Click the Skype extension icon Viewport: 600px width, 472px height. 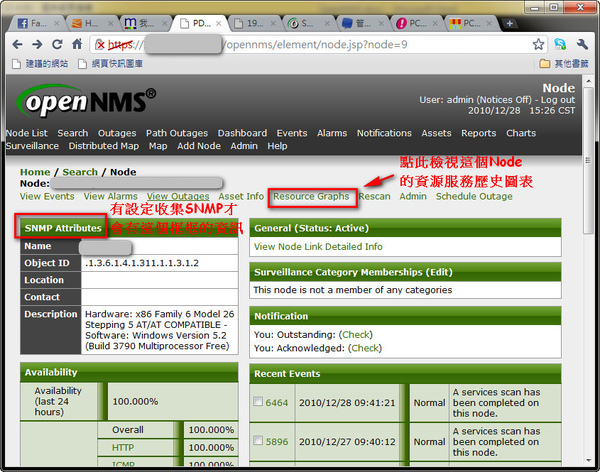tap(560, 44)
